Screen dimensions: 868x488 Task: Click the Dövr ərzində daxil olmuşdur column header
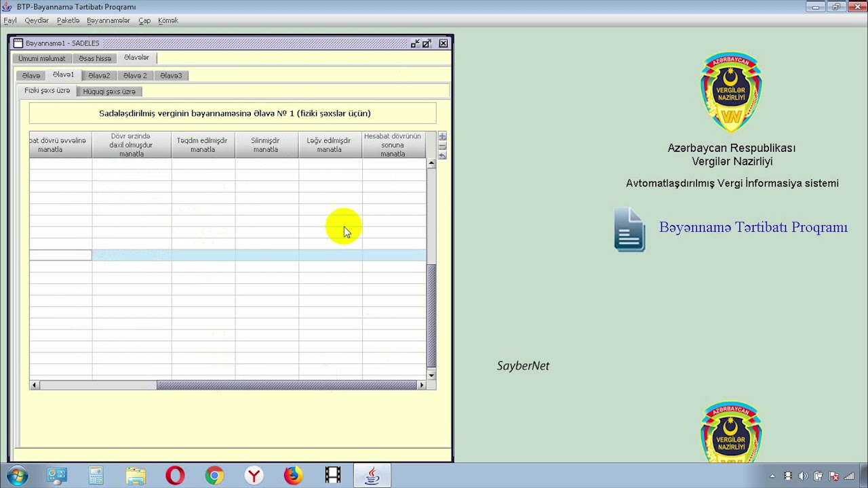coord(132,145)
